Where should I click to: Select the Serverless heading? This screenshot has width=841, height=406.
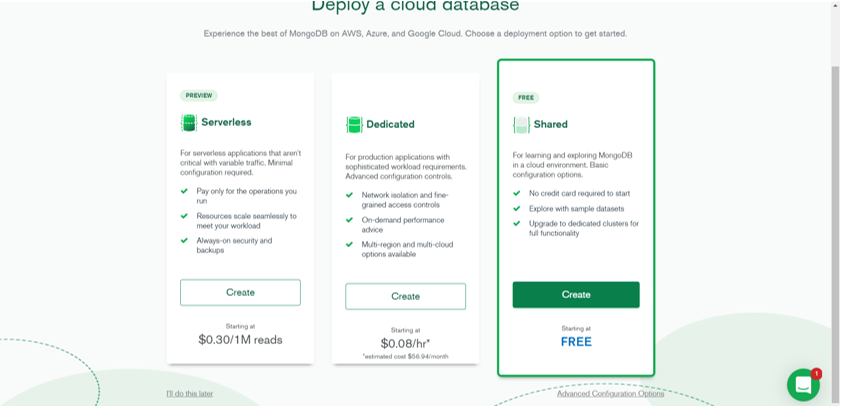point(226,122)
